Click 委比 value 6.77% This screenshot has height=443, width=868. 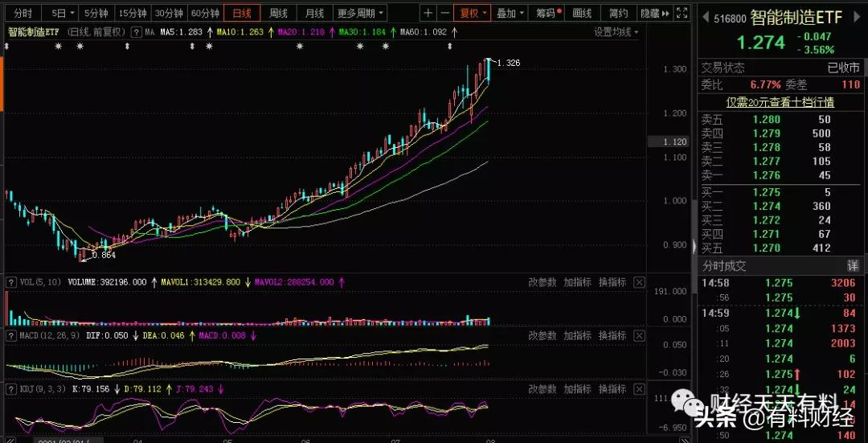coord(766,84)
